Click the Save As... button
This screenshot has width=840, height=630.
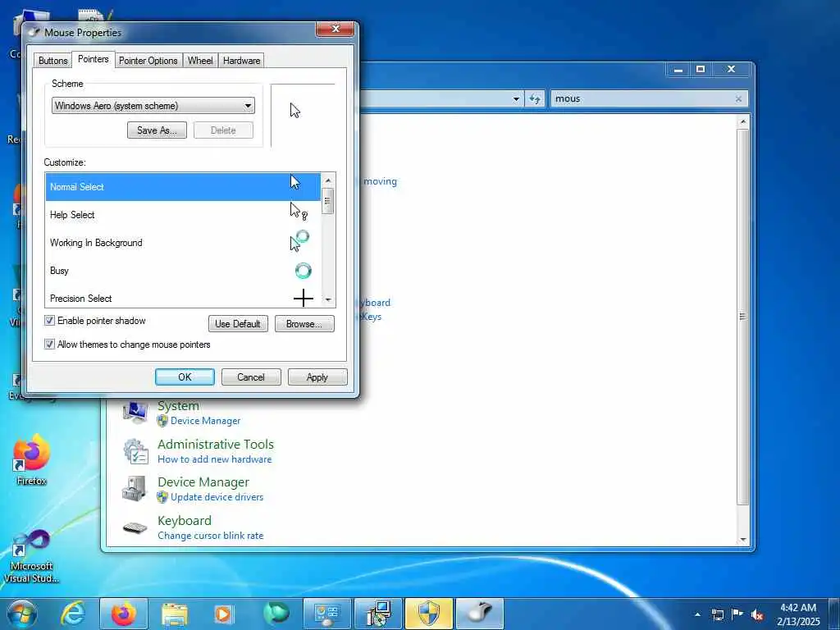click(157, 130)
